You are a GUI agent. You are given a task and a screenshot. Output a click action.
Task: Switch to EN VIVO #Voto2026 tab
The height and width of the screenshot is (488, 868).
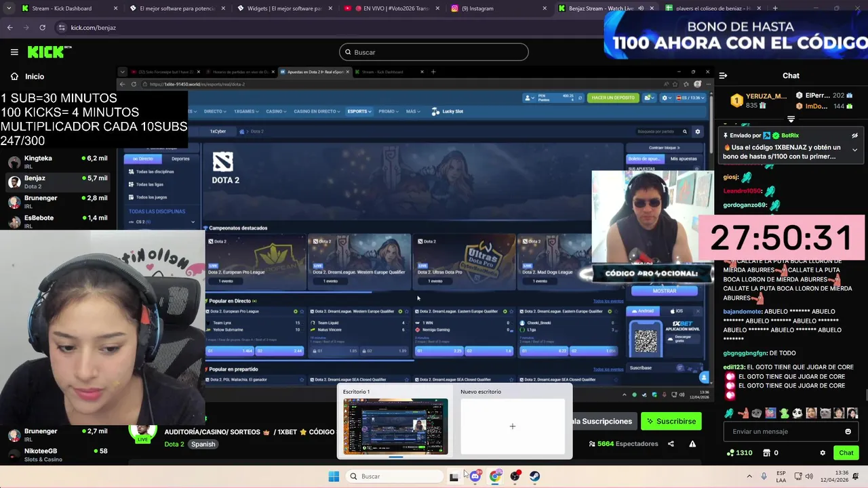pyautogui.click(x=391, y=8)
